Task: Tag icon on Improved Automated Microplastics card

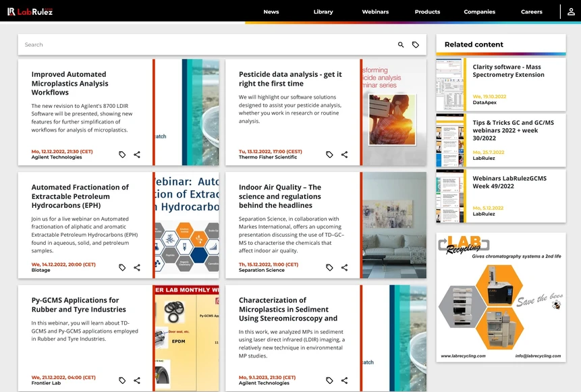Action: point(122,155)
